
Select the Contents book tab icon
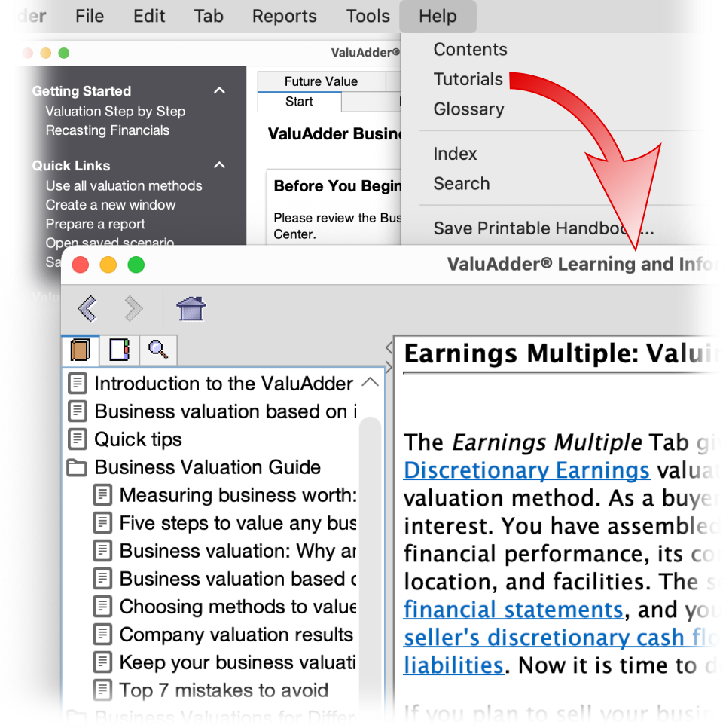click(80, 350)
